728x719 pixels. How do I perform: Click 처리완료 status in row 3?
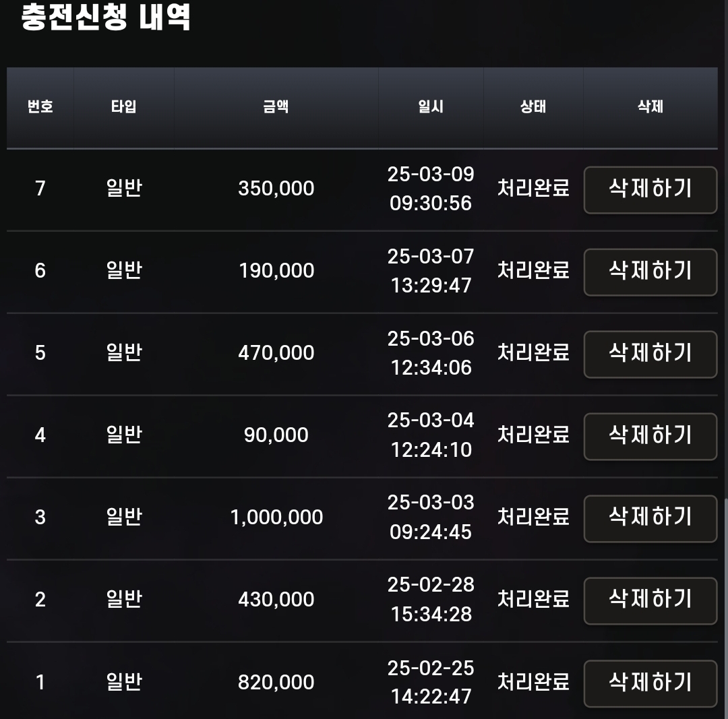pyautogui.click(x=533, y=517)
